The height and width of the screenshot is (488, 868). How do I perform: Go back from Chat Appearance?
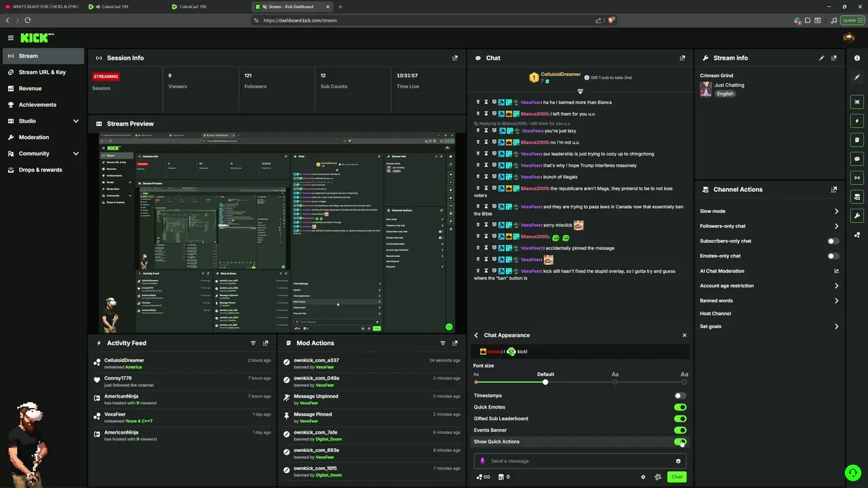coord(476,335)
